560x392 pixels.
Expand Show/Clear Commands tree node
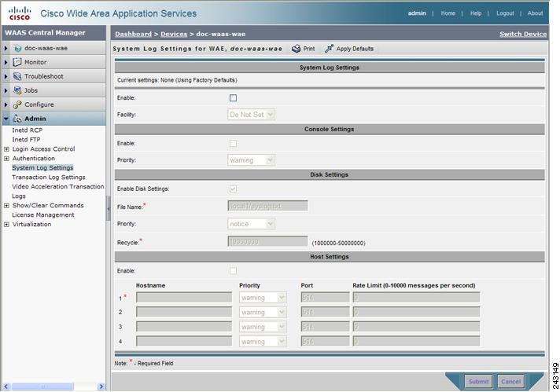tap(6, 206)
